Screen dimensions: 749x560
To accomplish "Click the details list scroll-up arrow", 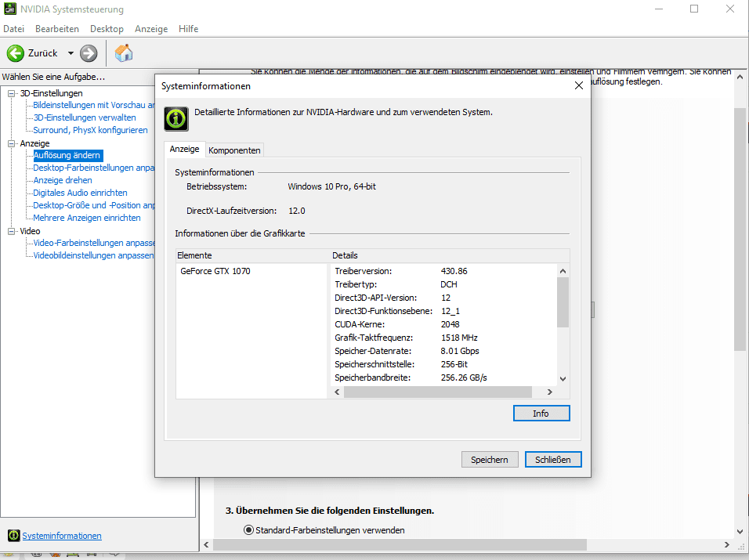I will click(563, 271).
